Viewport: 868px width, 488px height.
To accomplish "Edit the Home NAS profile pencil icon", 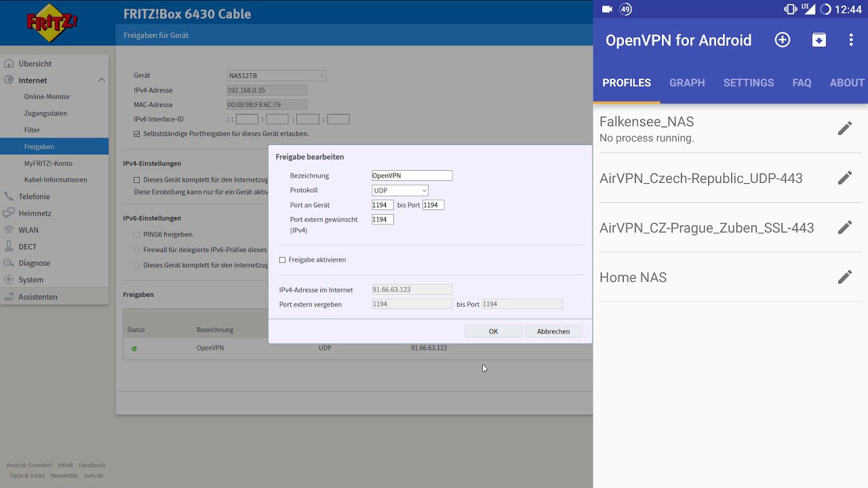I will [844, 277].
